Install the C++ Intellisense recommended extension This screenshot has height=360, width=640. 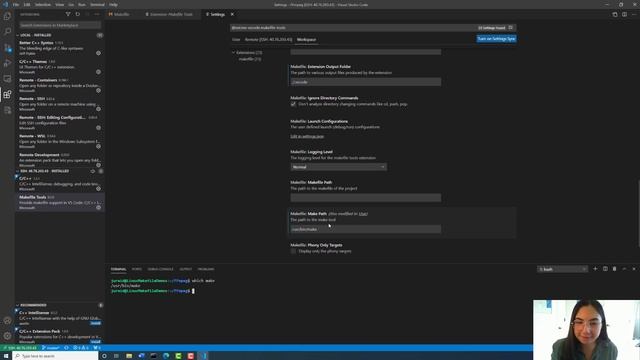point(96,323)
